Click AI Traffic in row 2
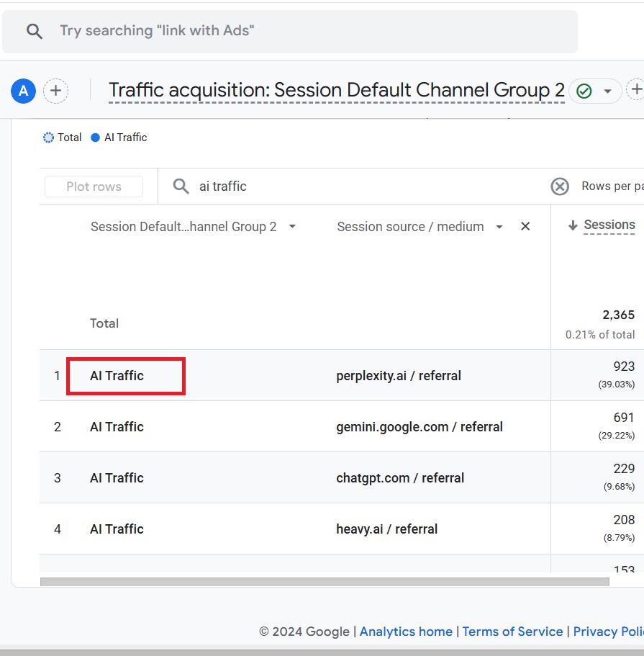644x656 pixels. 117,427
